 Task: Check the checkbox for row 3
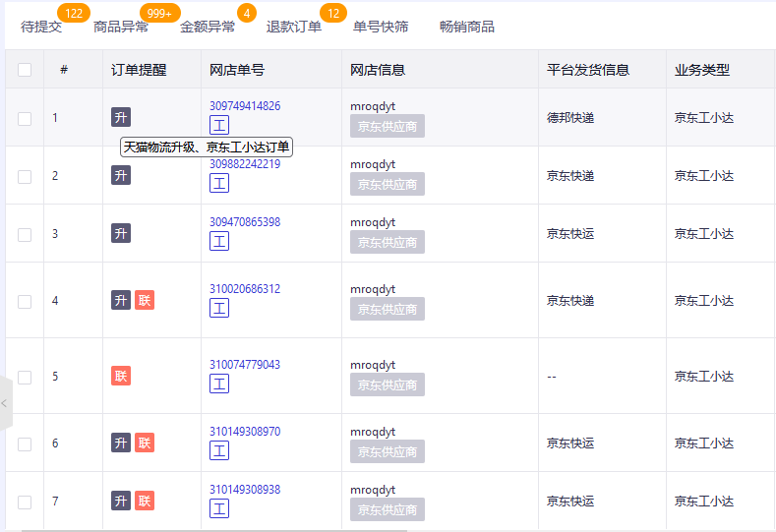pos(25,235)
